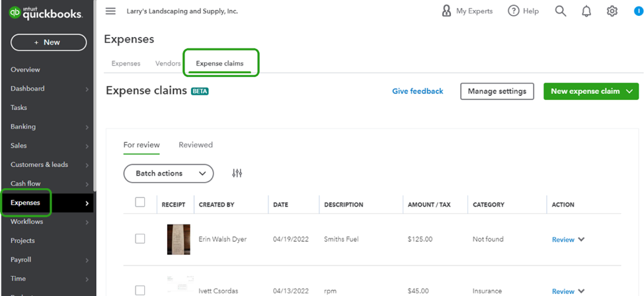Open the Reviewed tab

click(196, 145)
